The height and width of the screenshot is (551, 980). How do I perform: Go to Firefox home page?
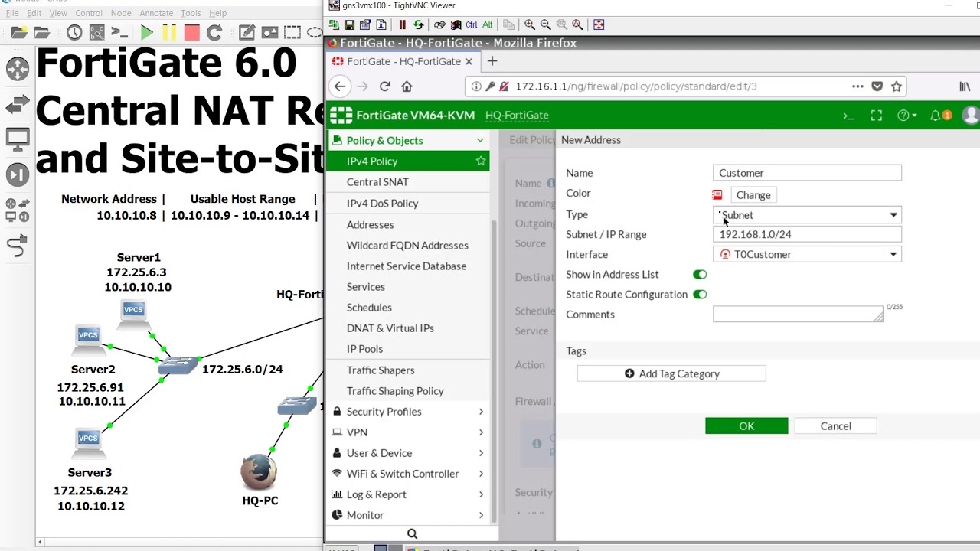tap(407, 86)
